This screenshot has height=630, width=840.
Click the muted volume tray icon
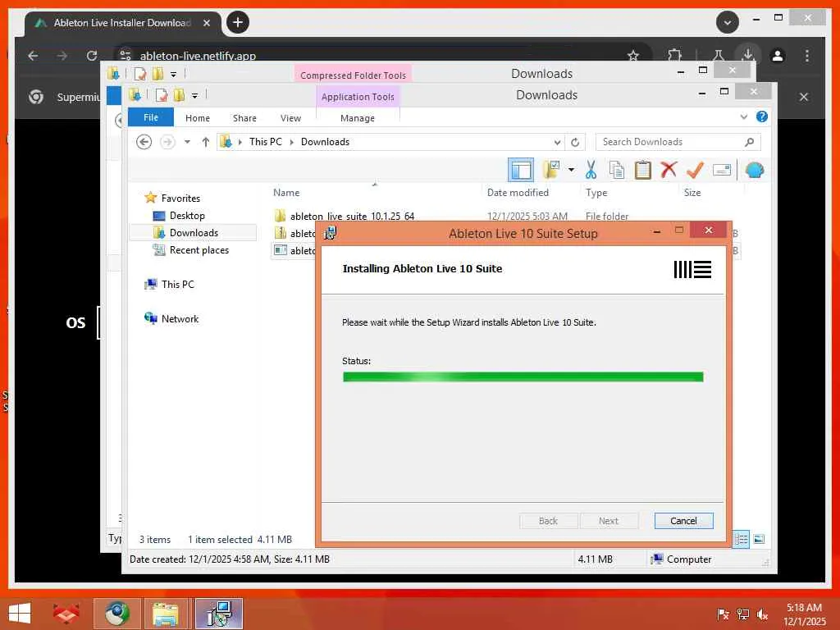pos(761,614)
